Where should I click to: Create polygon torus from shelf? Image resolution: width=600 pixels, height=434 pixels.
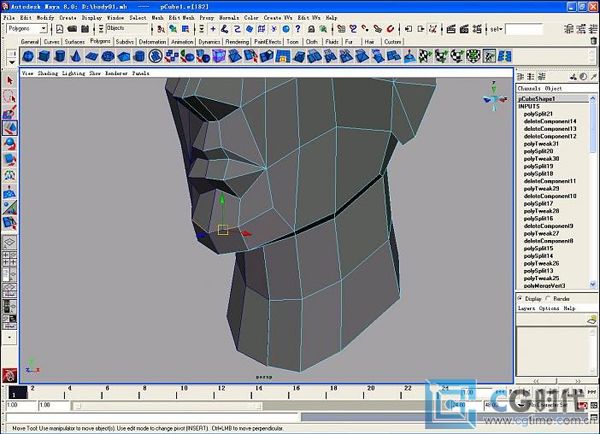click(108, 57)
